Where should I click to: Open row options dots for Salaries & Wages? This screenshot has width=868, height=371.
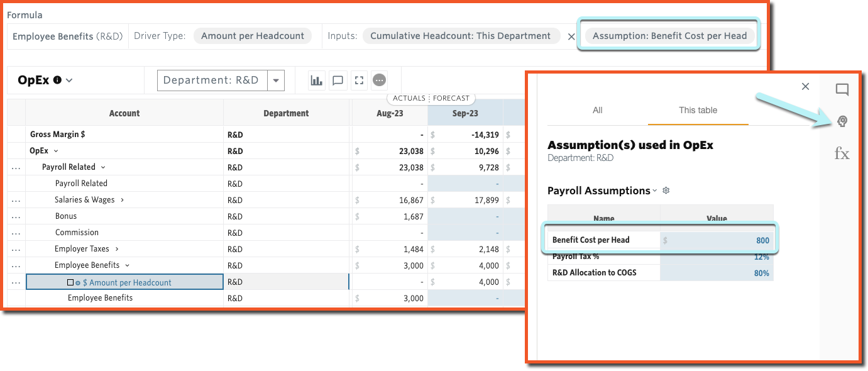16,200
